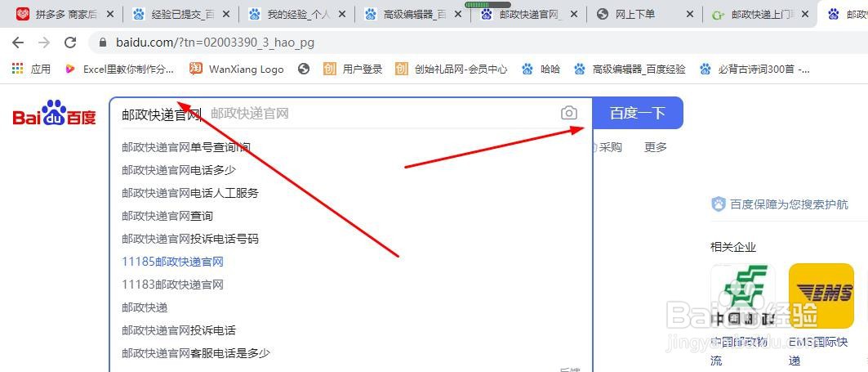868x372 pixels.
Task: Open the EMS logo thumbnail
Action: pyautogui.click(x=821, y=296)
